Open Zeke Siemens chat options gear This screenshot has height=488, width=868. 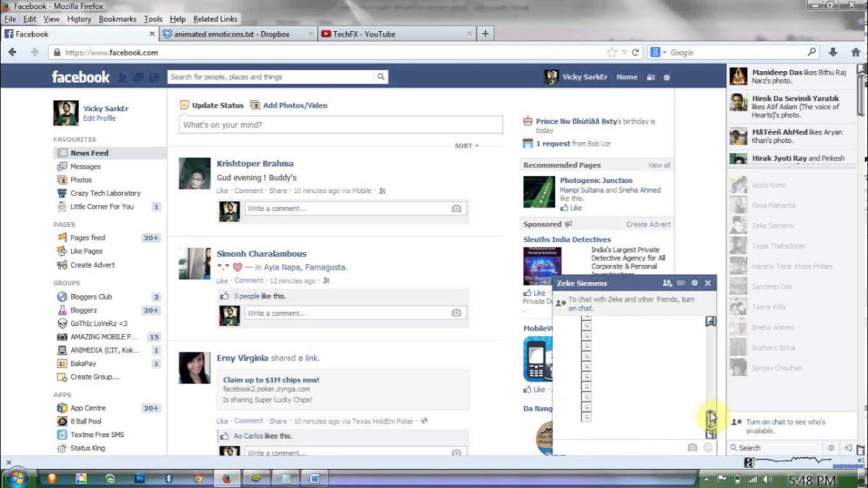pyautogui.click(x=694, y=283)
